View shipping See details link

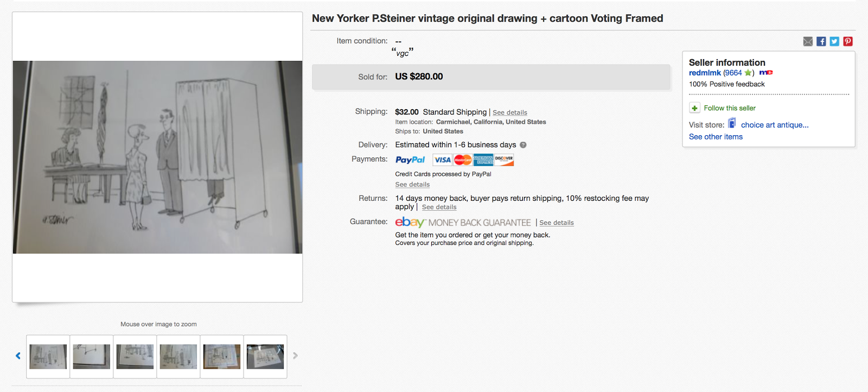point(510,112)
